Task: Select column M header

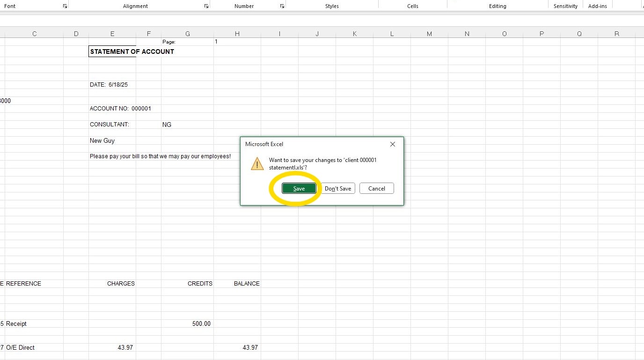Action: (x=429, y=34)
